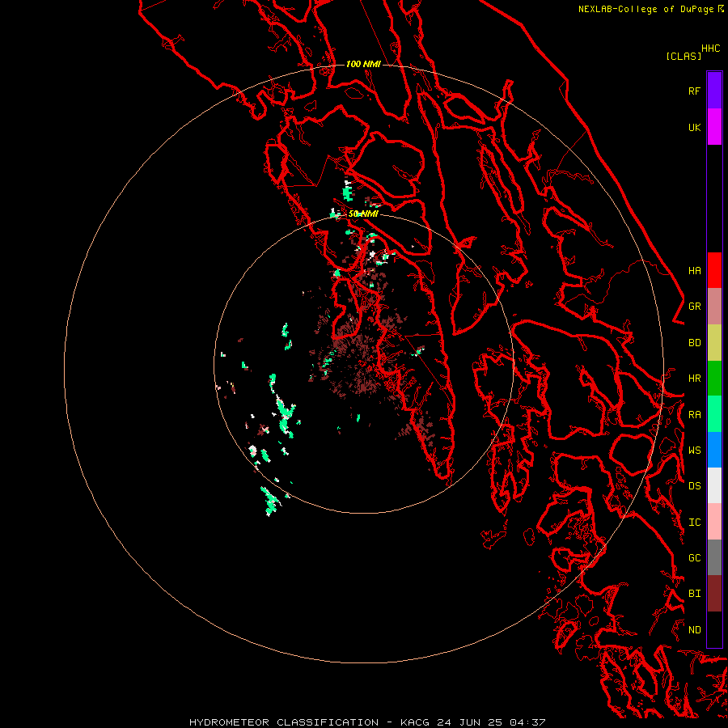Click the [CLAS] units label
728x728 pixels.
[x=684, y=56]
